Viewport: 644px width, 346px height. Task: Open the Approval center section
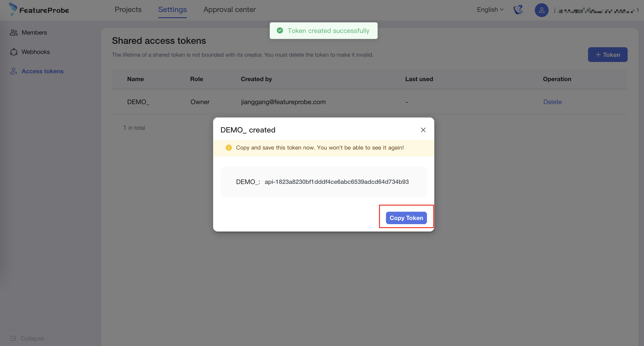tap(229, 10)
